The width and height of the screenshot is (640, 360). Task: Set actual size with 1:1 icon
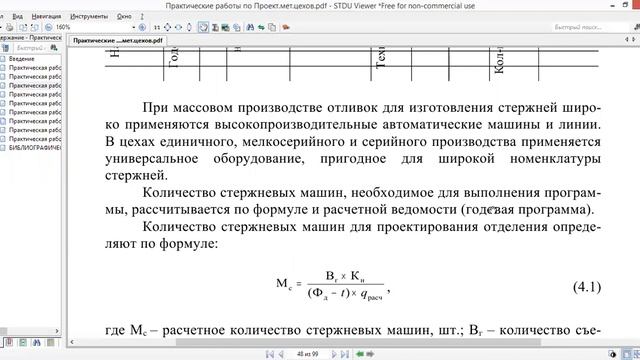[157, 27]
